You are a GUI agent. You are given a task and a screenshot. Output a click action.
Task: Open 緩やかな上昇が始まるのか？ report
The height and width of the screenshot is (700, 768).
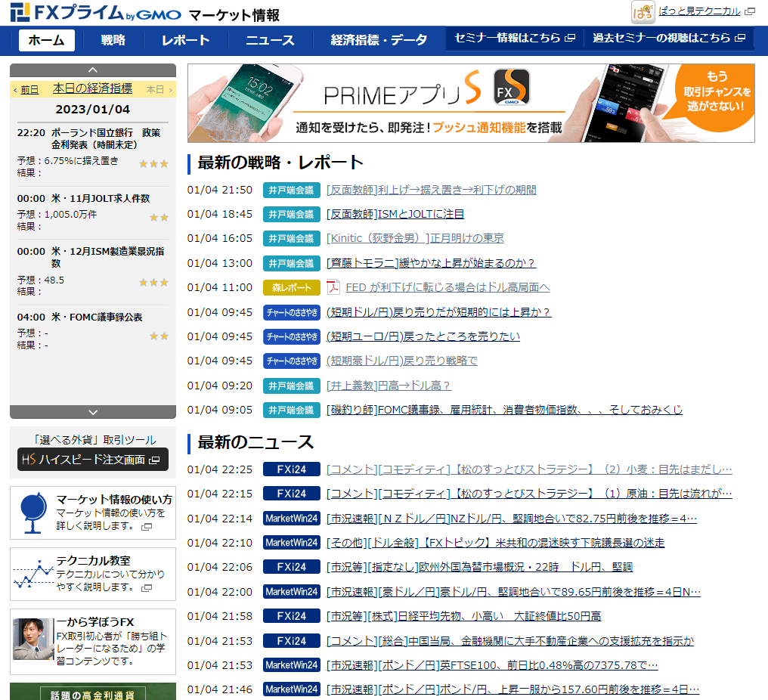[x=431, y=264]
